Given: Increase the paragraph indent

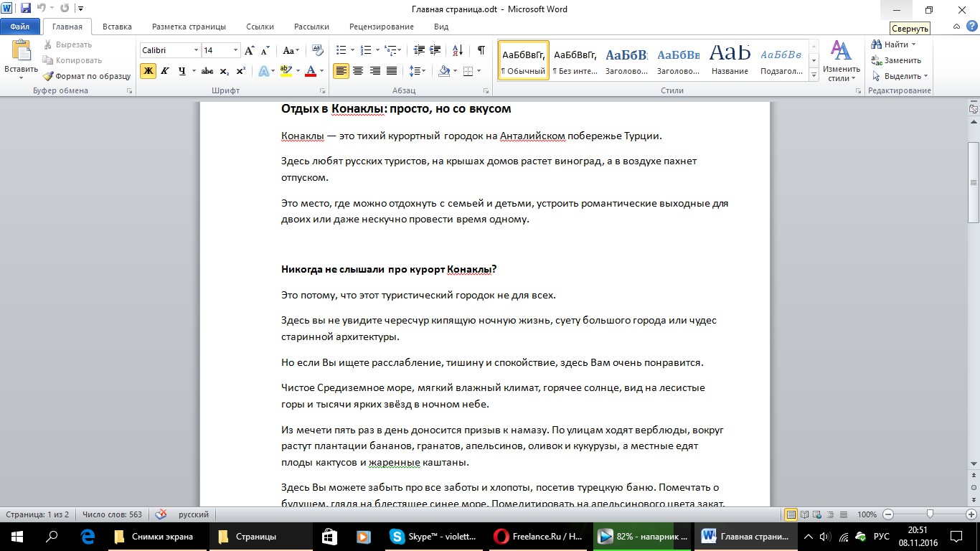Looking at the screenshot, I should (x=436, y=50).
